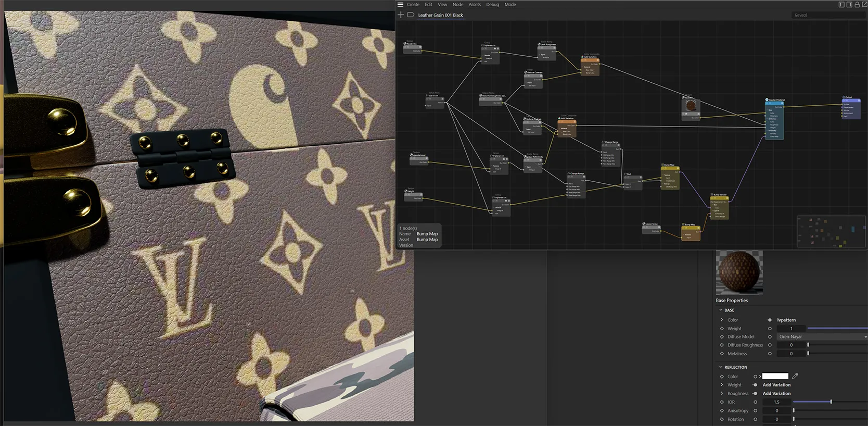Image resolution: width=868 pixels, height=426 pixels.
Task: Collapse the REFLECTION section
Action: point(721,367)
